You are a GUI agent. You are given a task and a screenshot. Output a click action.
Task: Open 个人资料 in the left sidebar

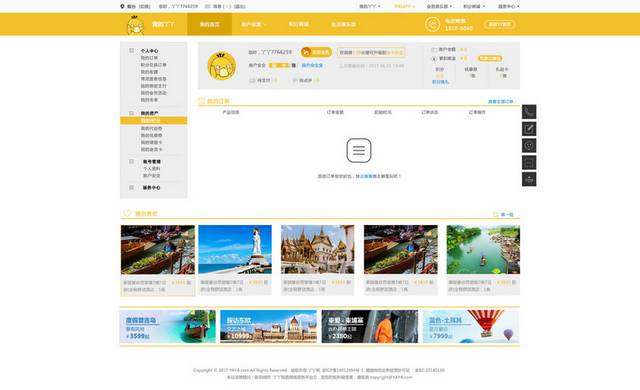151,168
